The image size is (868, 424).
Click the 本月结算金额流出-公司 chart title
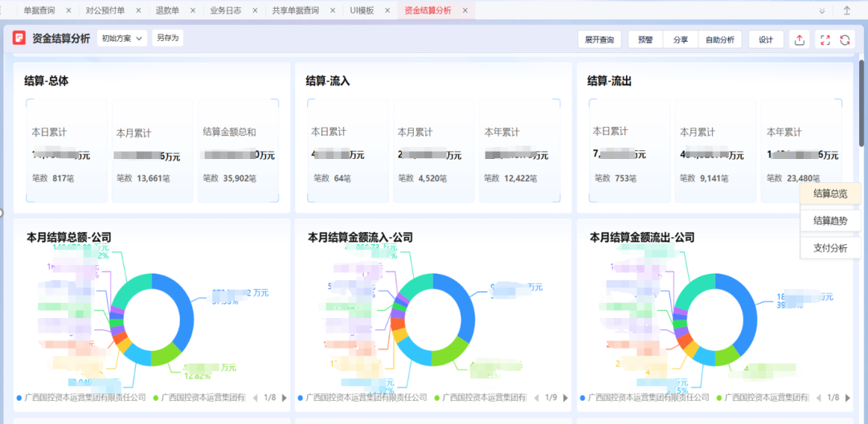[642, 238]
